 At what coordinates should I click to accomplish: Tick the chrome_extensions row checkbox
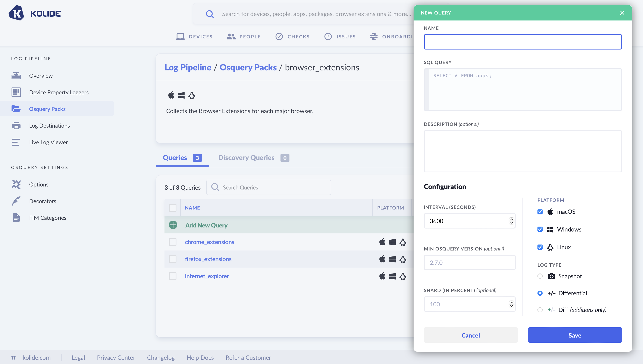click(x=172, y=242)
